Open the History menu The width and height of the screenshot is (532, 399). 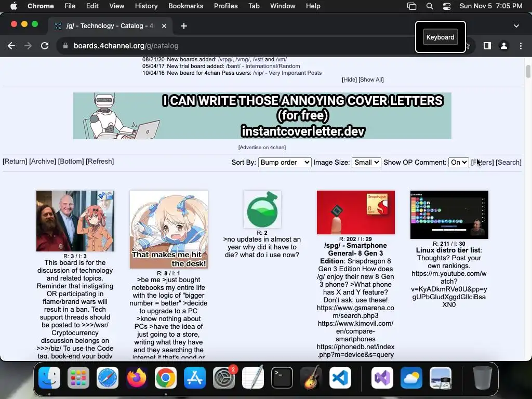tap(146, 6)
